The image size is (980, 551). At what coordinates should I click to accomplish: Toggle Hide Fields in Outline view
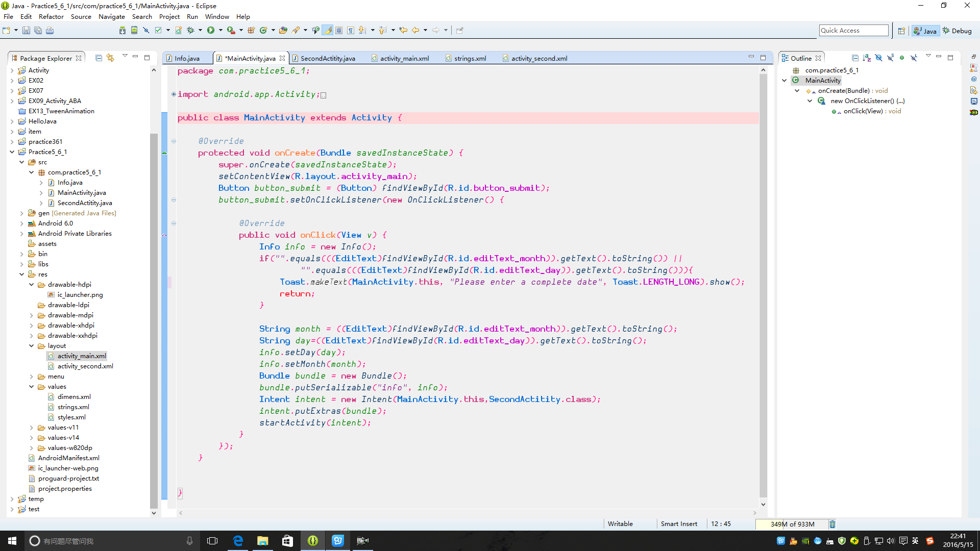pyautogui.click(x=878, y=58)
